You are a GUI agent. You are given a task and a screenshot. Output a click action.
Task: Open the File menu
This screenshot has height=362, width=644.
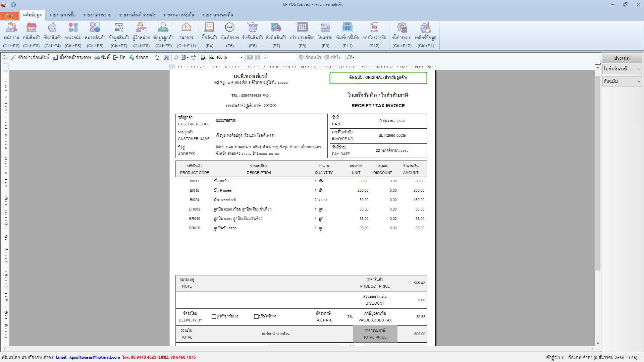pyautogui.click(x=10, y=16)
